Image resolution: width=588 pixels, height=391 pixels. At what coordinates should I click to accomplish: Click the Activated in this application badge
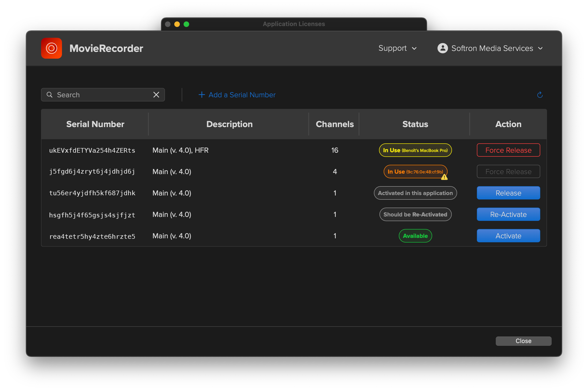(415, 193)
